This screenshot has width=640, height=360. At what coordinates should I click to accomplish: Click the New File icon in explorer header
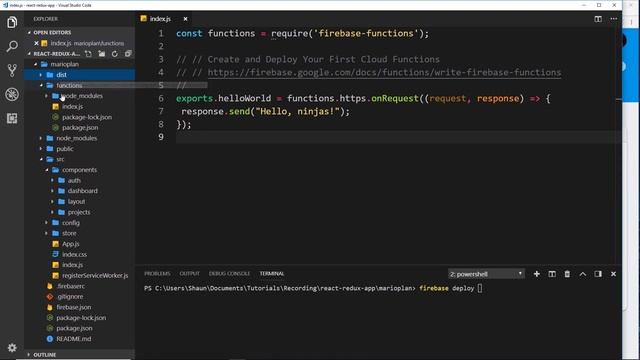click(88, 53)
